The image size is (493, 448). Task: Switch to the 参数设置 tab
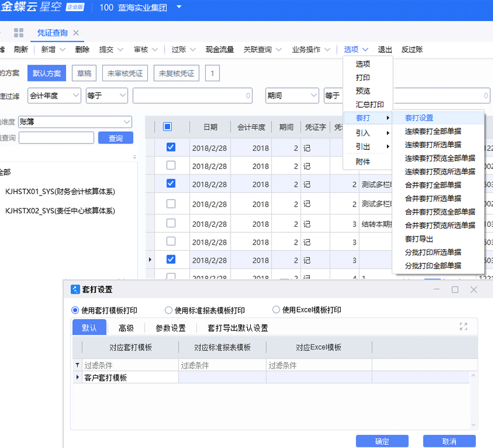[171, 328]
